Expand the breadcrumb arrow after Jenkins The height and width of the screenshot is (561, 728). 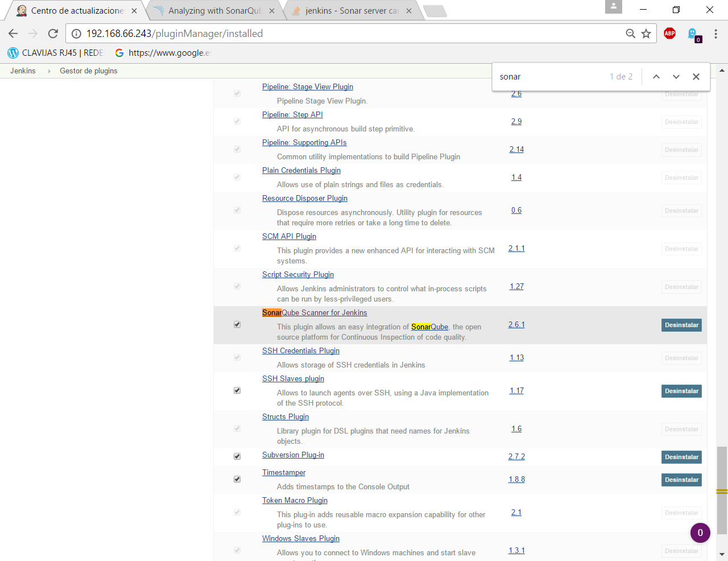pyautogui.click(x=48, y=71)
